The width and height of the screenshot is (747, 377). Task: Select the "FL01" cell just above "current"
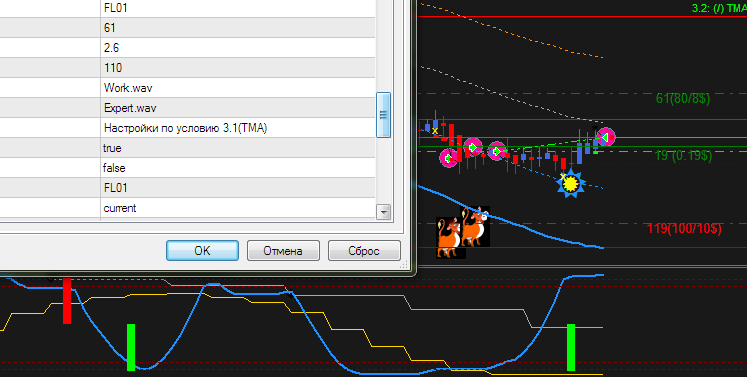pos(238,188)
